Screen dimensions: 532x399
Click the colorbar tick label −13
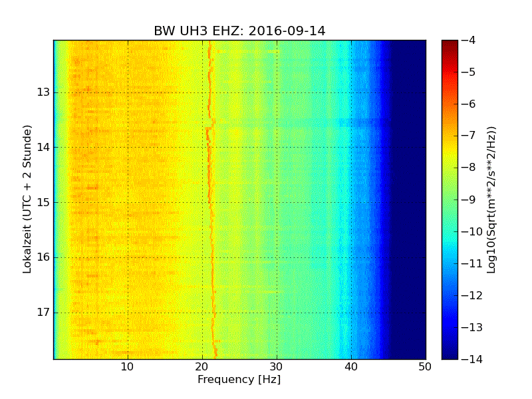[x=472, y=327]
